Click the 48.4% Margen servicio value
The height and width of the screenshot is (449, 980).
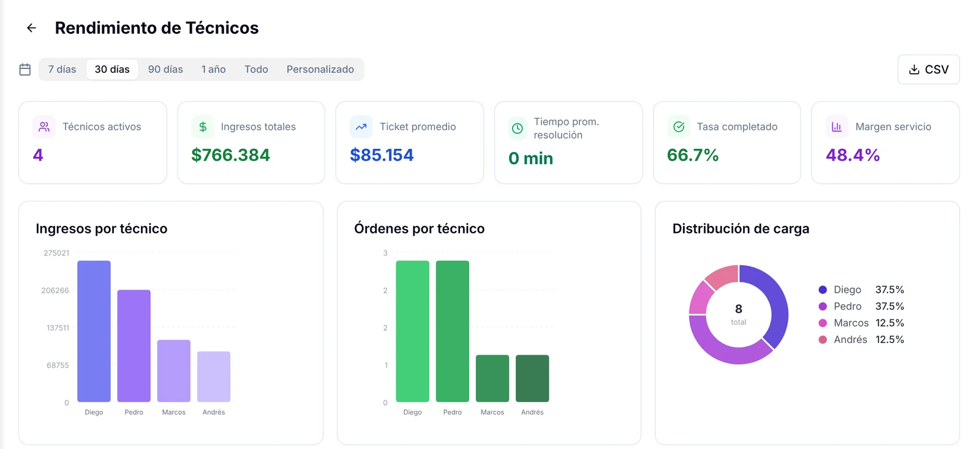[853, 155]
